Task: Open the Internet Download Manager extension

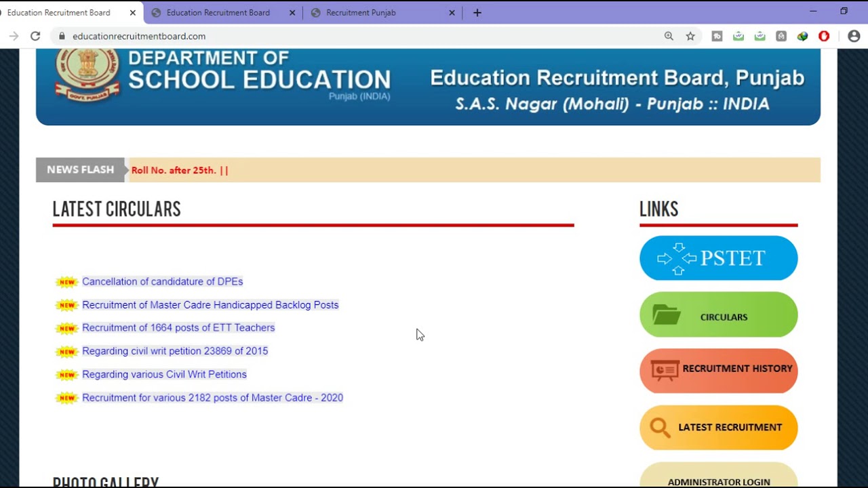Action: (803, 36)
